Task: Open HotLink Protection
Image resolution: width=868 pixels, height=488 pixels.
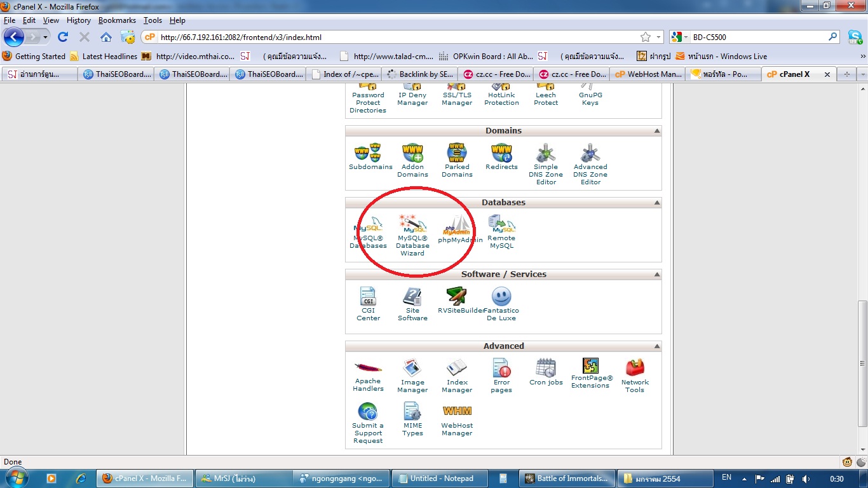Action: [501, 94]
